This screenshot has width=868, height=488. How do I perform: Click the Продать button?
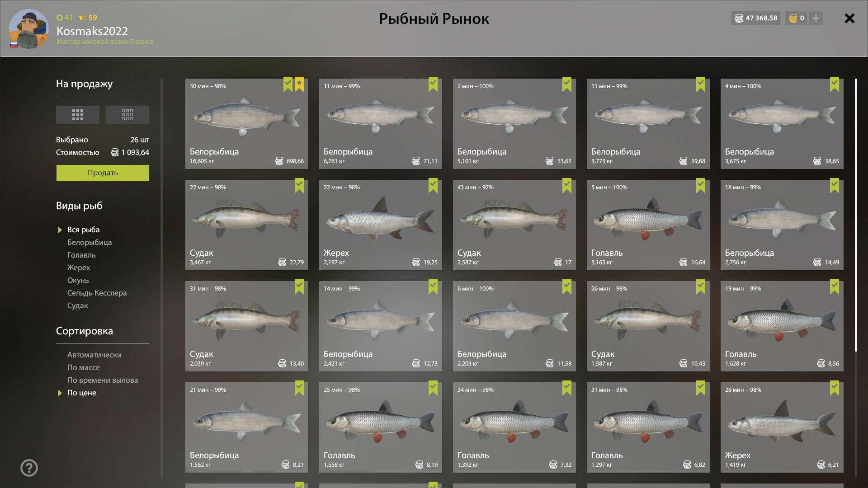coord(103,173)
